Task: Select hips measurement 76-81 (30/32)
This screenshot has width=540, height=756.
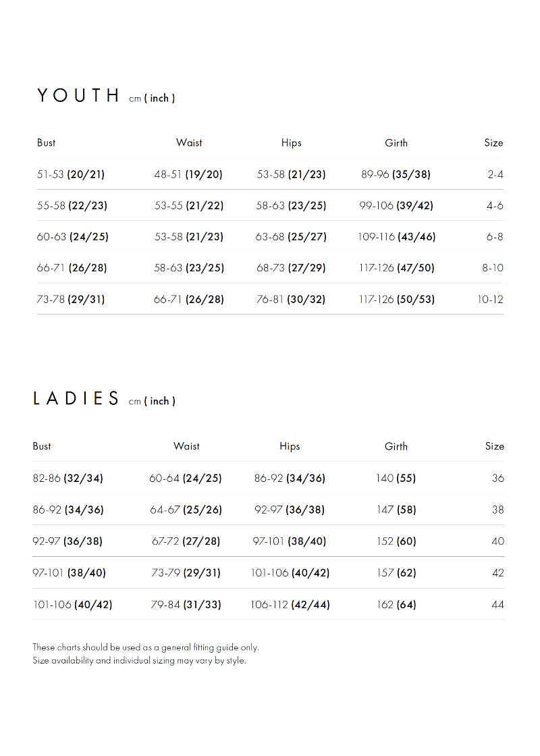Action: 291,299
